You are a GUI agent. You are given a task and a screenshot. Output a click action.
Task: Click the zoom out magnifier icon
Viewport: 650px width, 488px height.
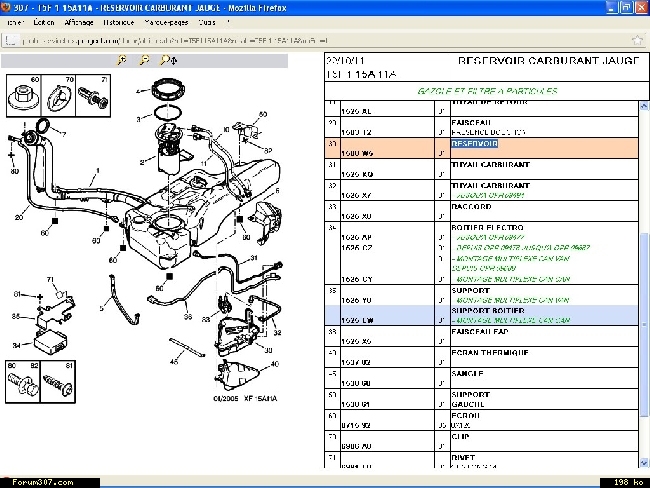coord(144,60)
